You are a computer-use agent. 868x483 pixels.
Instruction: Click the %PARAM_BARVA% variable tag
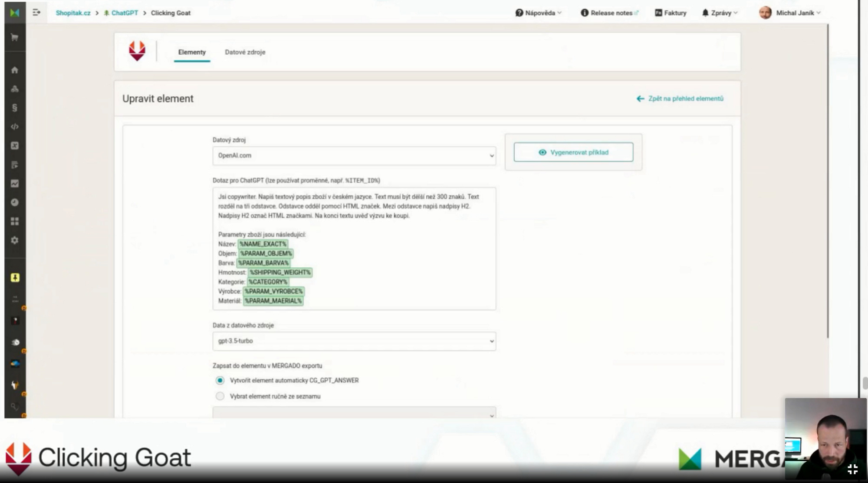pyautogui.click(x=263, y=263)
